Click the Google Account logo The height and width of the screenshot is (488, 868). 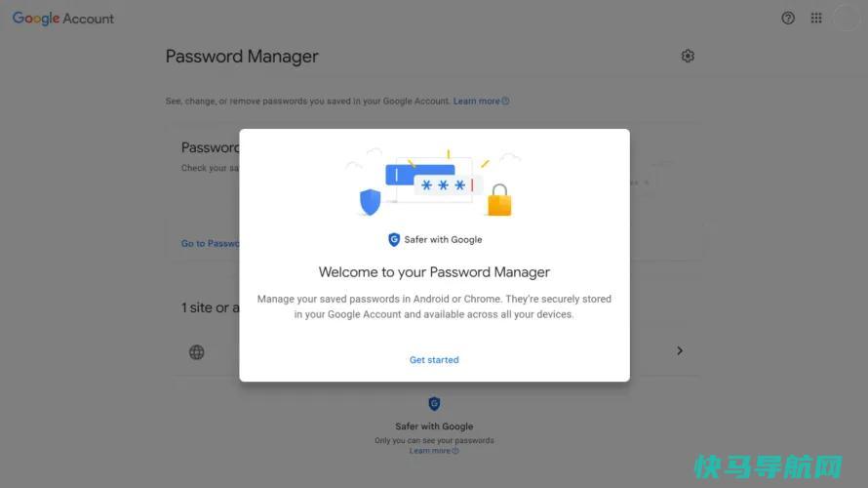click(63, 19)
